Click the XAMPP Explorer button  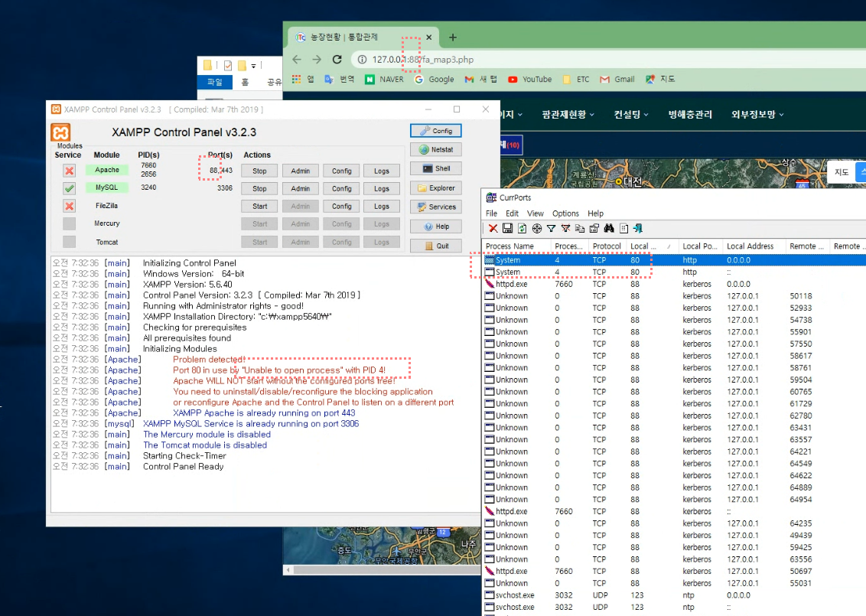click(436, 187)
